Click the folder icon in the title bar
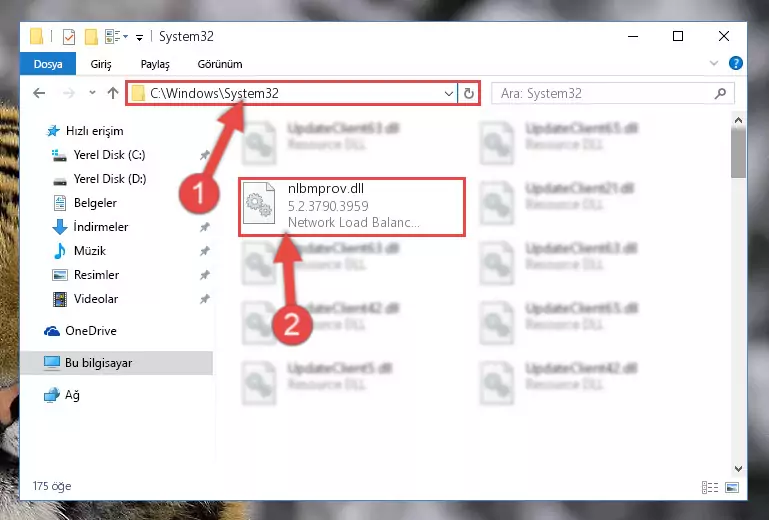This screenshot has width=769, height=520. click(x=36, y=36)
